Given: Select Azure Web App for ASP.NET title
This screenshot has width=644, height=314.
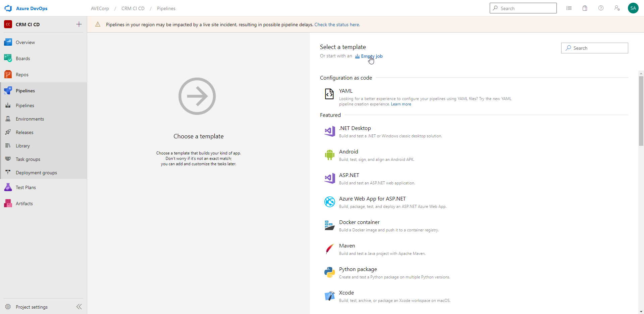Looking at the screenshot, I should (x=372, y=199).
